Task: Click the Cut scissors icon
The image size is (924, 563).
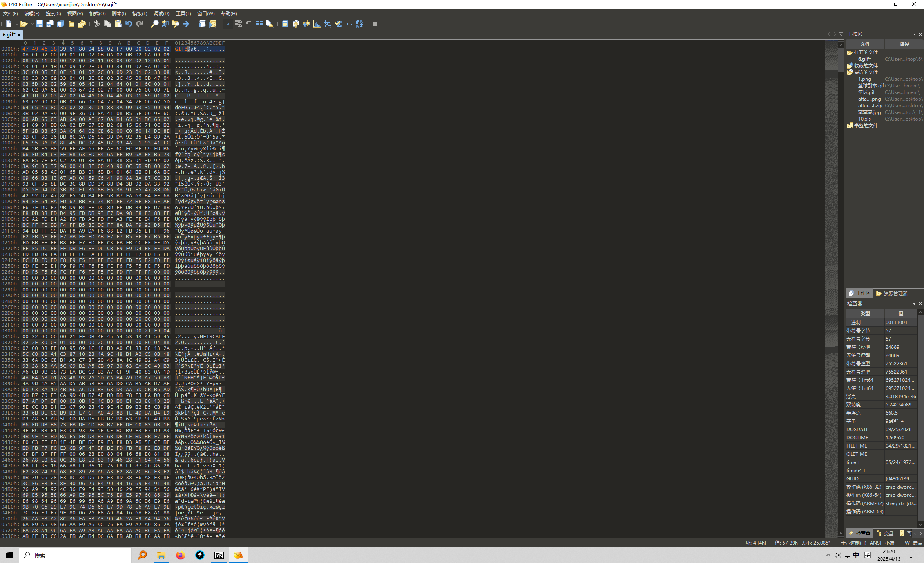Action: pos(97,24)
